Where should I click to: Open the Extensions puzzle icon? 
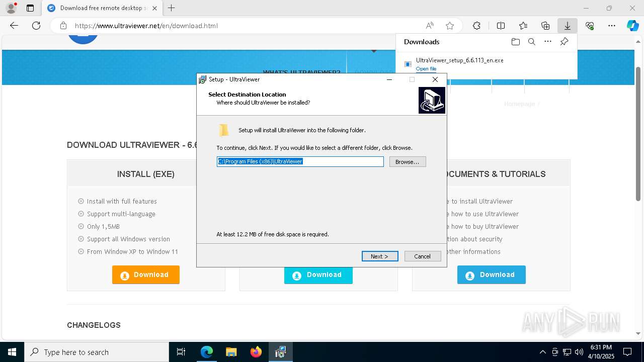pyautogui.click(x=476, y=26)
